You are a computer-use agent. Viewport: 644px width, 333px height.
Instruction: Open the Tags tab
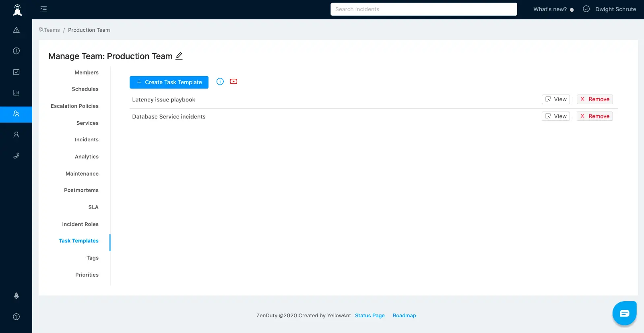click(93, 258)
